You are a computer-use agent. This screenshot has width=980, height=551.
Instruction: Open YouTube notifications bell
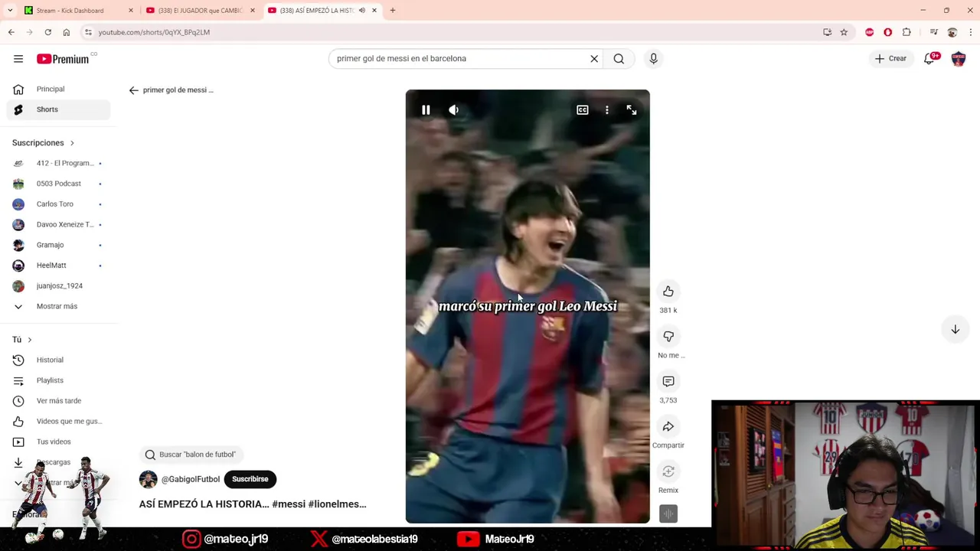(929, 58)
